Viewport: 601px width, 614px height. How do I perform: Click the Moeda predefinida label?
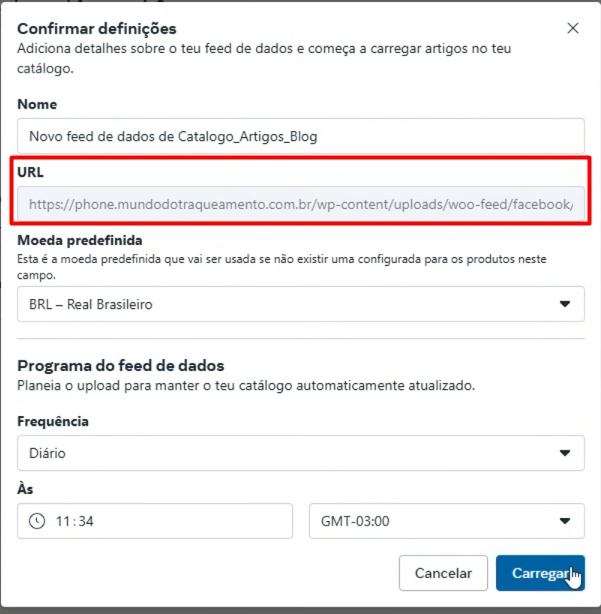click(x=79, y=241)
